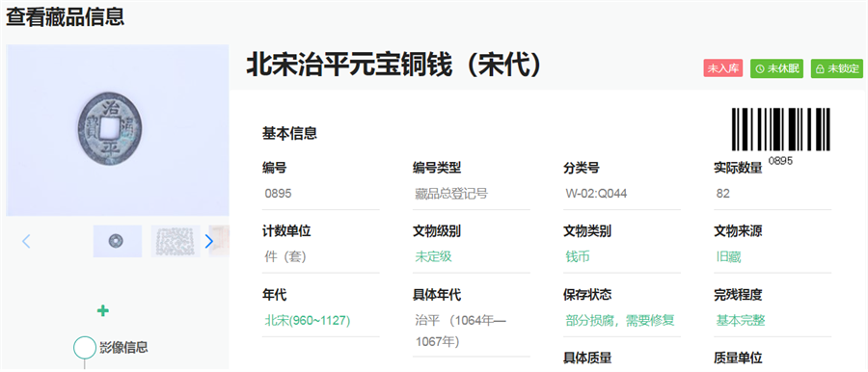The width and height of the screenshot is (868, 372).
Task: Click the 具体质量 field label
Action: [587, 359]
